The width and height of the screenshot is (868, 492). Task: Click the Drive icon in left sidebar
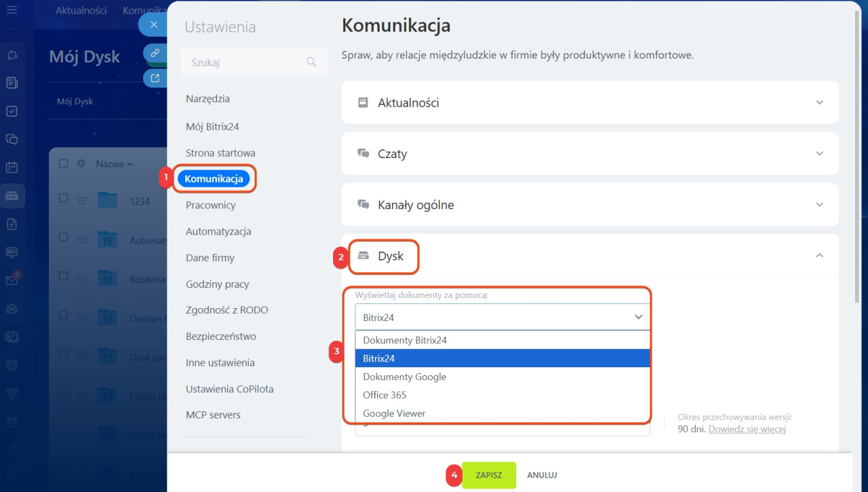pyautogui.click(x=12, y=196)
